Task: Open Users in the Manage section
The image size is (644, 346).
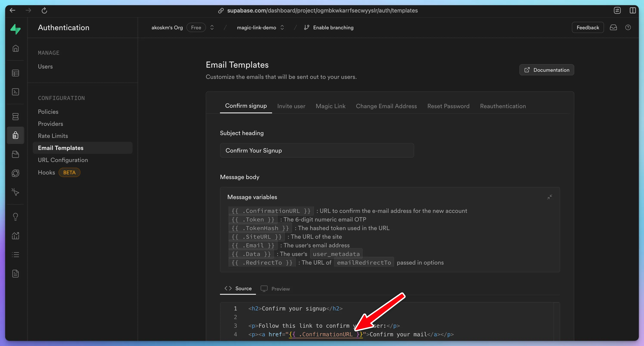Action: (x=45, y=67)
